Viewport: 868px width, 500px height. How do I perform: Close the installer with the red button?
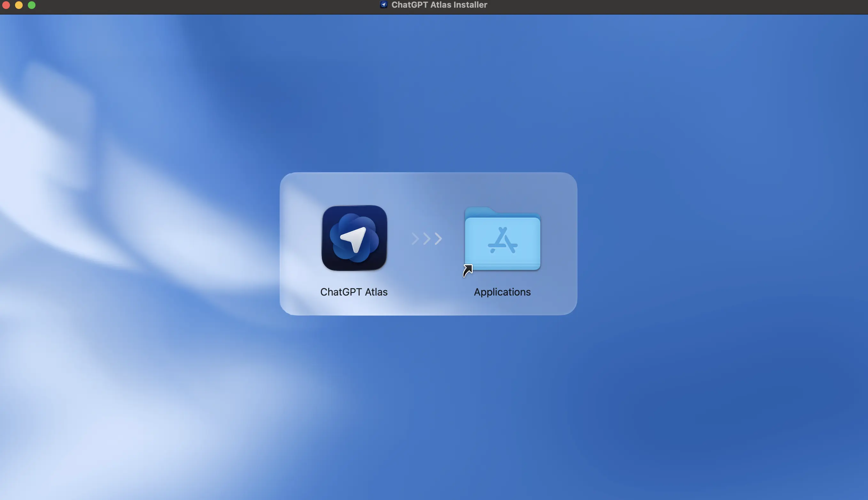tap(6, 5)
